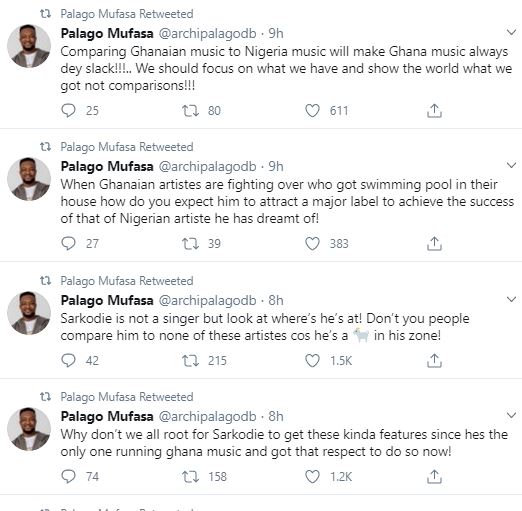This screenshot has width=522, height=511.
Task: Expand options chevron on swimming pool tweet
Action: [x=511, y=165]
